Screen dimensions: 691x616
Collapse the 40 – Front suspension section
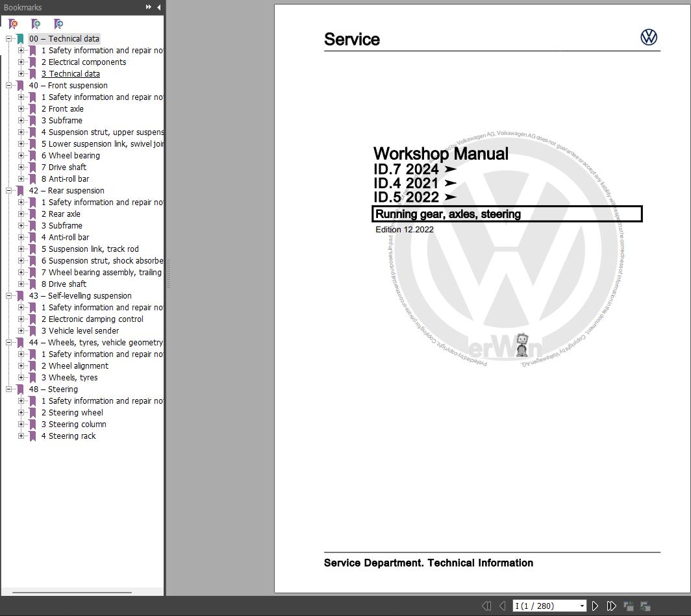click(x=8, y=86)
